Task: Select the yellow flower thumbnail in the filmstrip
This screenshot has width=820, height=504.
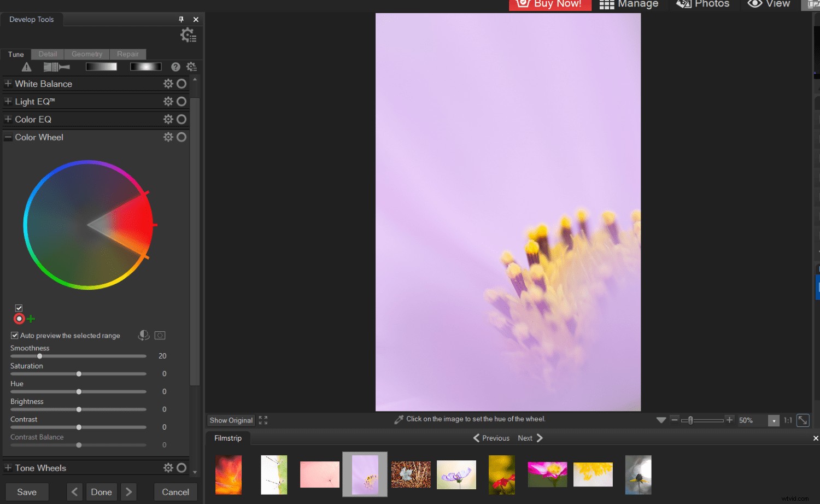Action: (x=593, y=474)
